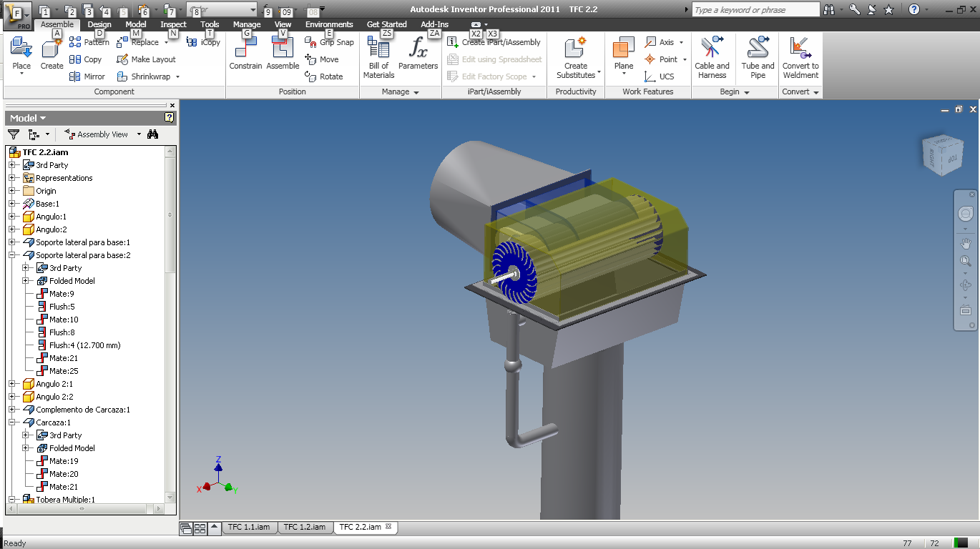Select Mate:25 constraint in the browser
The width and height of the screenshot is (980, 549).
pos(64,371)
